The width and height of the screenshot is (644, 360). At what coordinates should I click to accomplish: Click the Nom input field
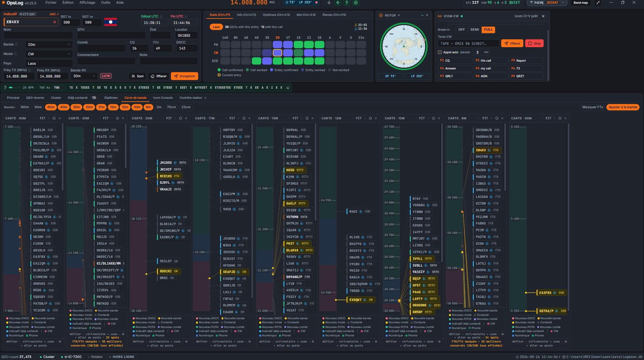[x=38, y=35]
